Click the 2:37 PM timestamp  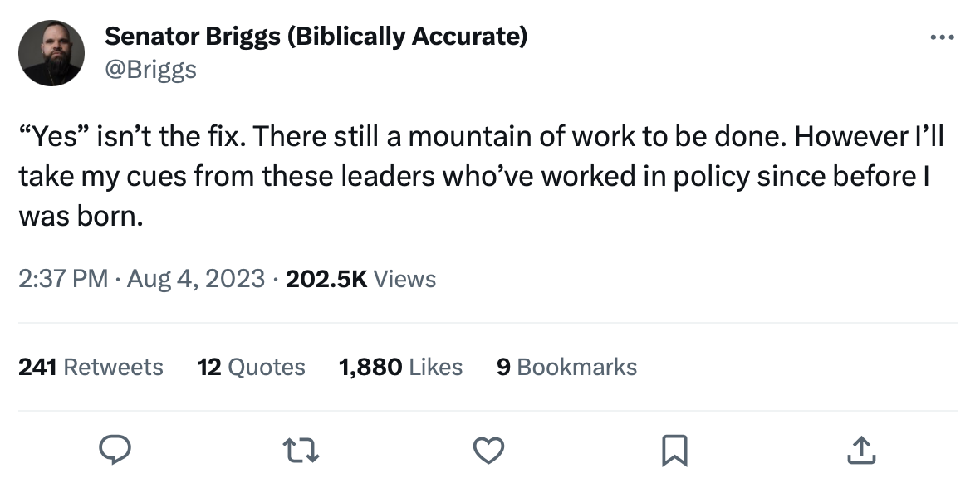click(x=63, y=279)
